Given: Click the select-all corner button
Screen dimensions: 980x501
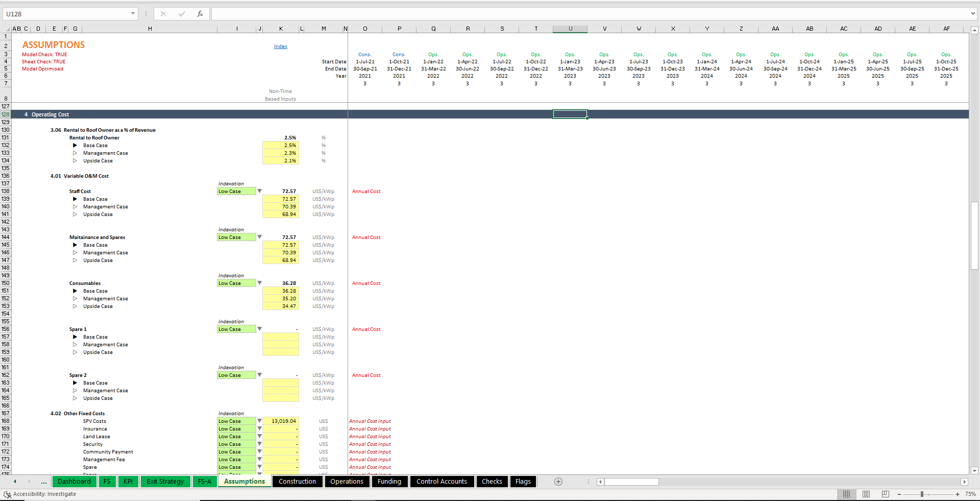Looking at the screenshot, I should click(x=6, y=29).
